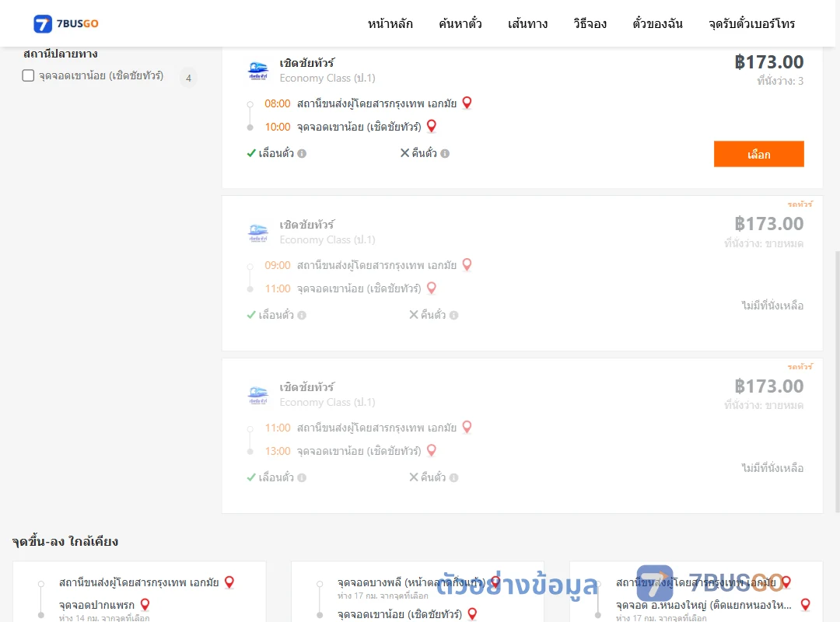Open เส้นทาง in the top navigation
This screenshot has width=840, height=622.
(x=527, y=23)
